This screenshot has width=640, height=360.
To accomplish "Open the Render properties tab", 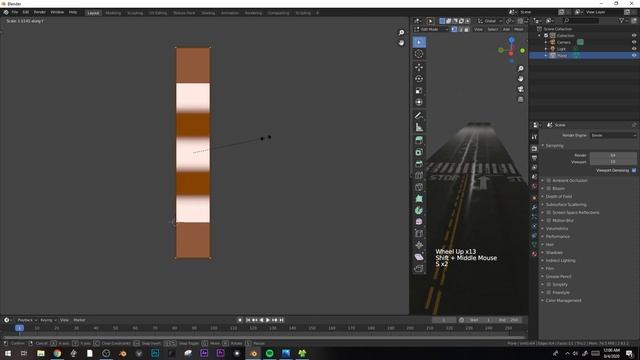I will [x=534, y=149].
